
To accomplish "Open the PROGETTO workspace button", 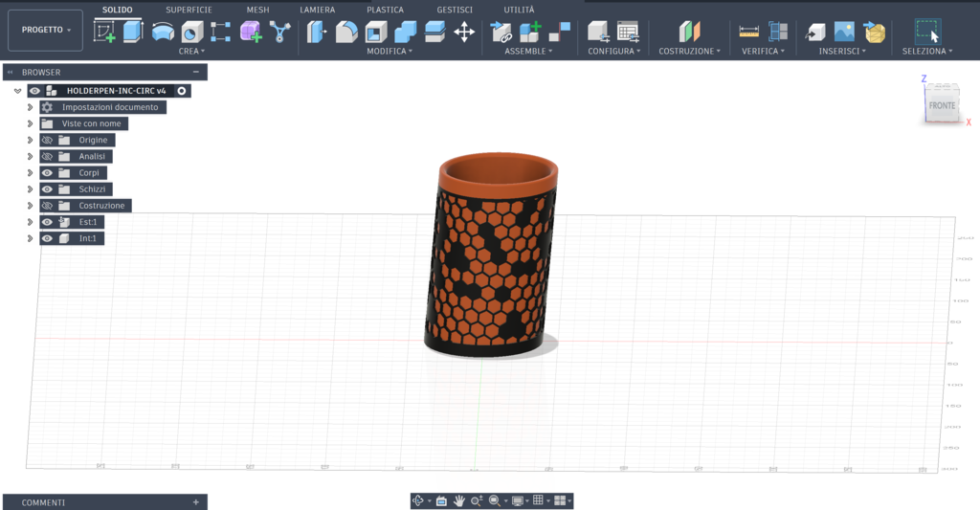I will pyautogui.click(x=46, y=30).
